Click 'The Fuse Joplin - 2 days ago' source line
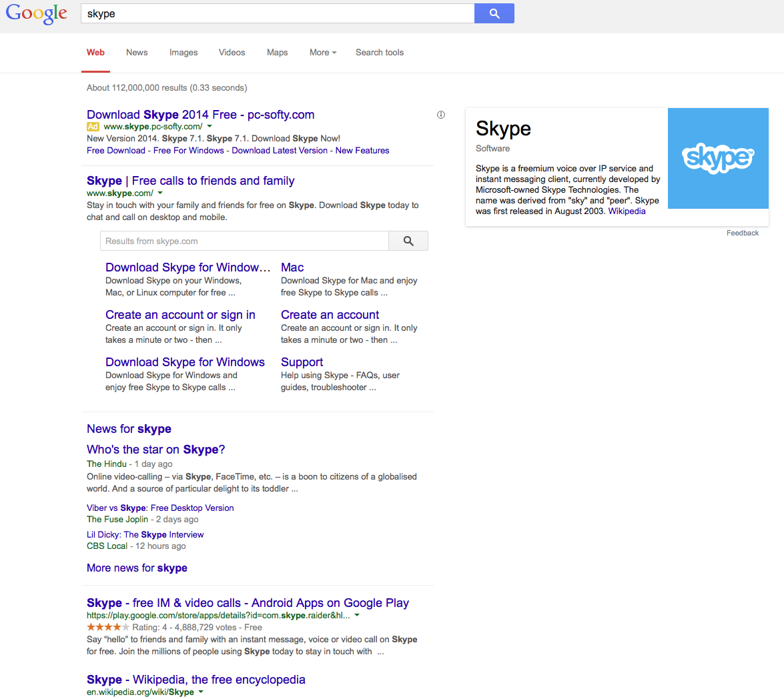Screen dimensions: 784x699 [143, 519]
